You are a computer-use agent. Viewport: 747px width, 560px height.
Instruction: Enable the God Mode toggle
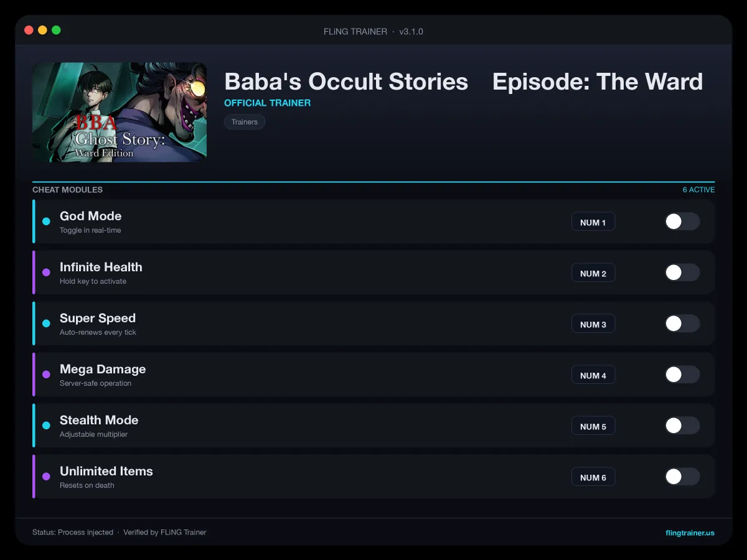(x=682, y=222)
